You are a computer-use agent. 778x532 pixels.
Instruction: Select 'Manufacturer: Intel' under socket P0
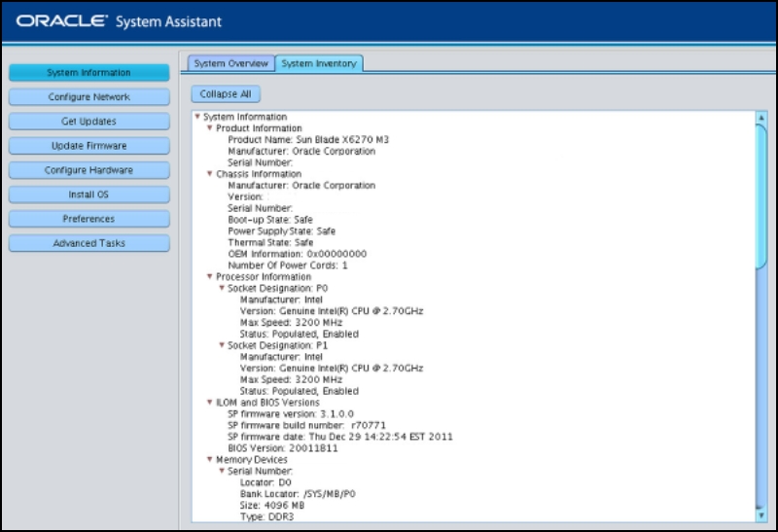(x=281, y=300)
